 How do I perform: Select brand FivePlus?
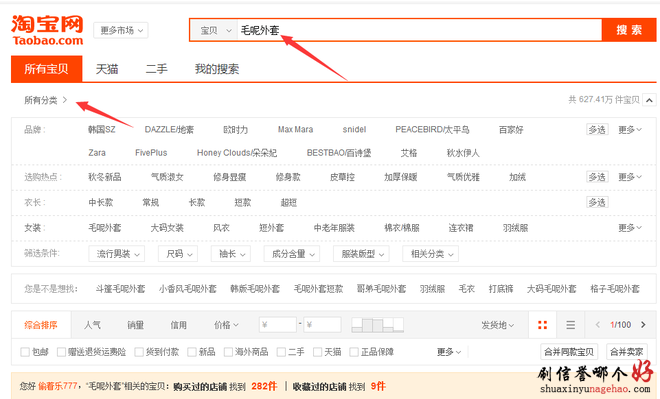click(151, 153)
